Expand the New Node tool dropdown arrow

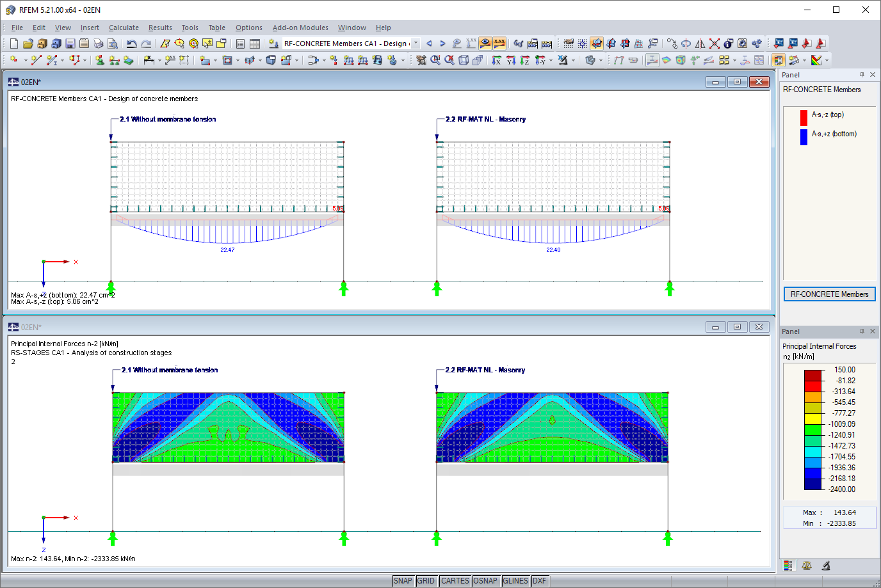point(24,60)
